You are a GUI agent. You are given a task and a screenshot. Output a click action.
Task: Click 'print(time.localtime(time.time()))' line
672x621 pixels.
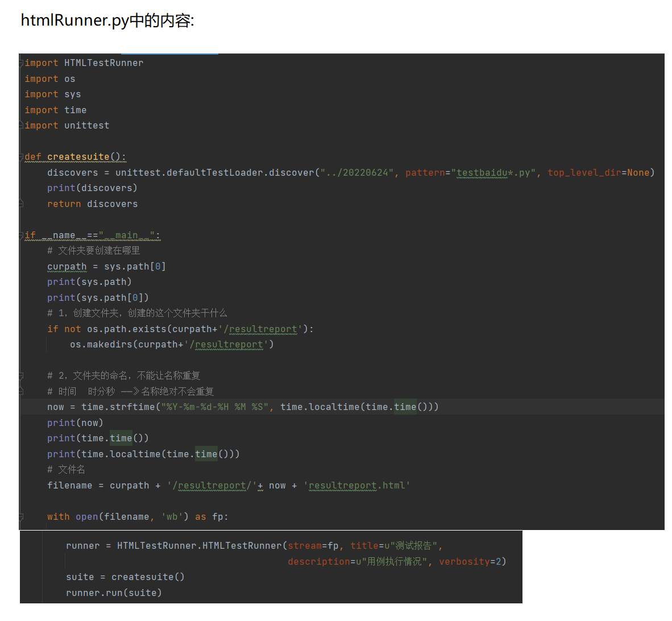pyautogui.click(x=144, y=454)
